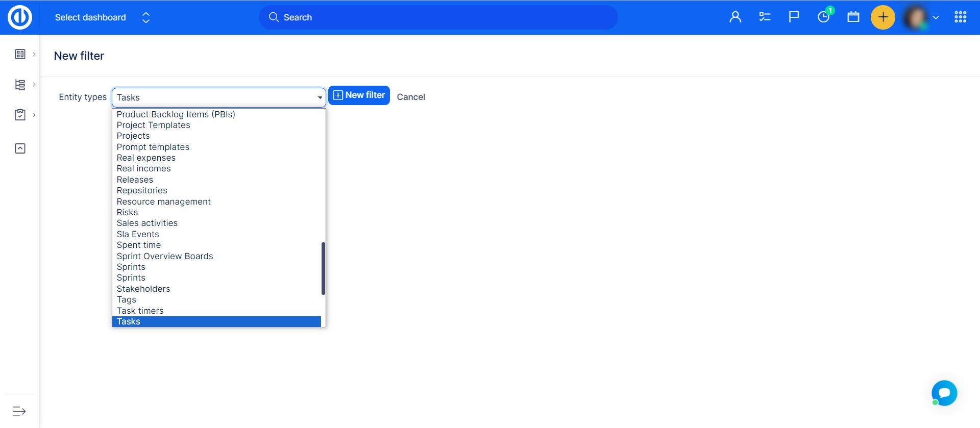Open the calendar icon in top bar

pyautogui.click(x=853, y=17)
